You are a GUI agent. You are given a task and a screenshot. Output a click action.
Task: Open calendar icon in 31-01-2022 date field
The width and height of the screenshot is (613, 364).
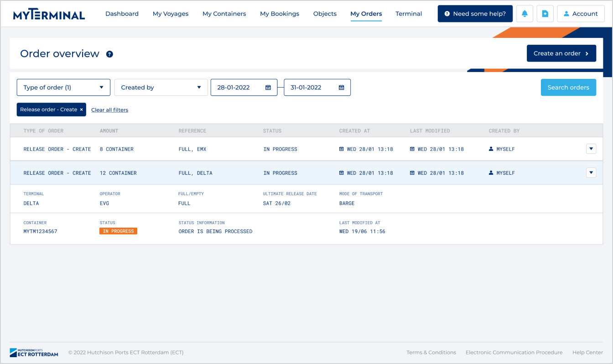click(x=341, y=88)
